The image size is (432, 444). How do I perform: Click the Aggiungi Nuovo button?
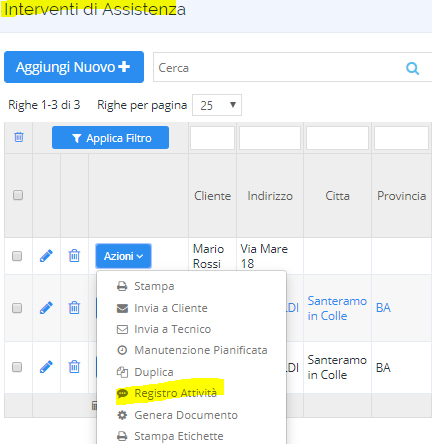[74, 67]
